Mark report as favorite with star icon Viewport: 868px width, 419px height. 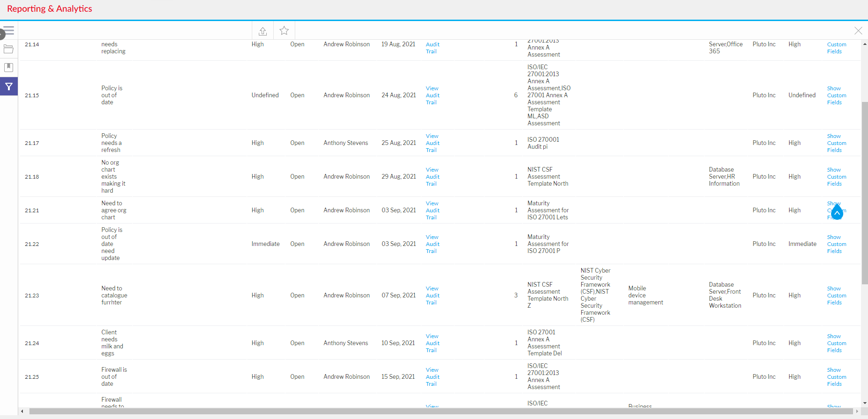click(x=284, y=31)
